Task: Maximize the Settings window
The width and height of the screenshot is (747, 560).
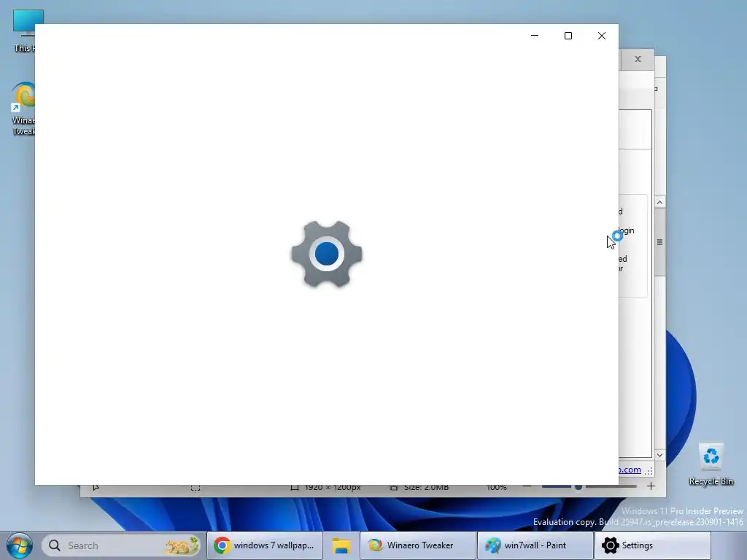Action: pyautogui.click(x=568, y=36)
